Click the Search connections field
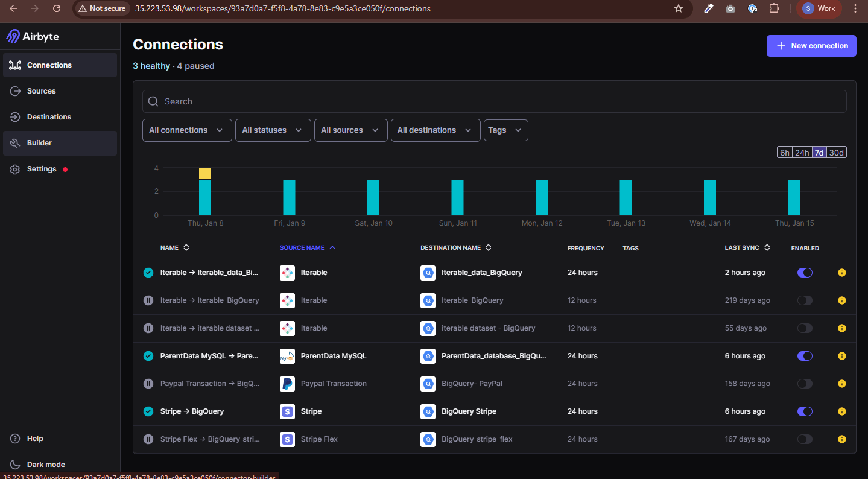The height and width of the screenshot is (479, 868). (x=495, y=101)
